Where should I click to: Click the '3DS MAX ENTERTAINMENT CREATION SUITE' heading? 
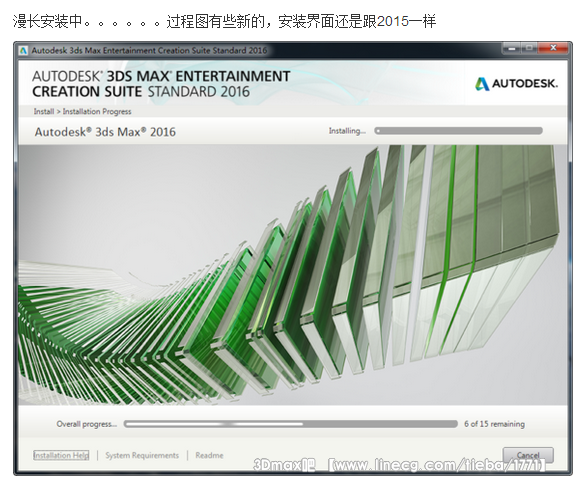(161, 84)
